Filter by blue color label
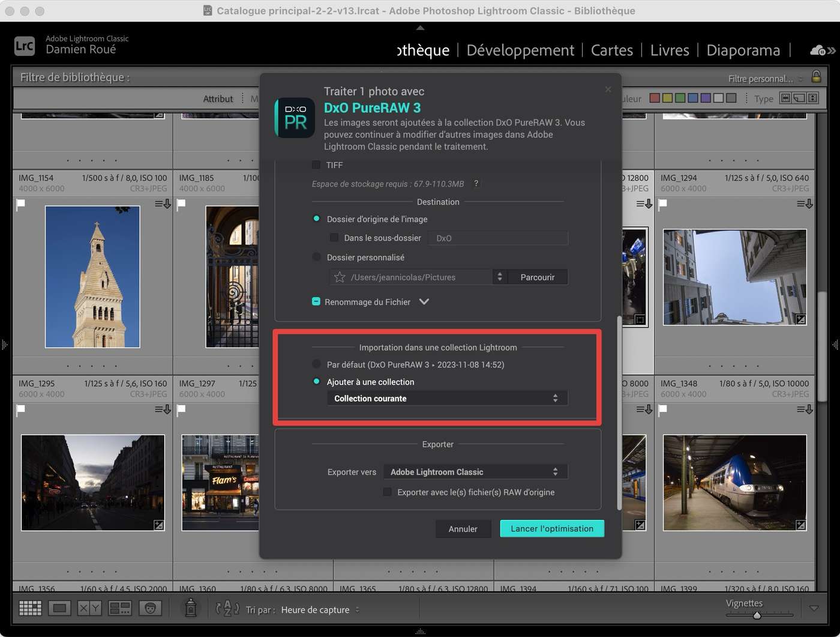This screenshot has height=637, width=840. (x=692, y=98)
